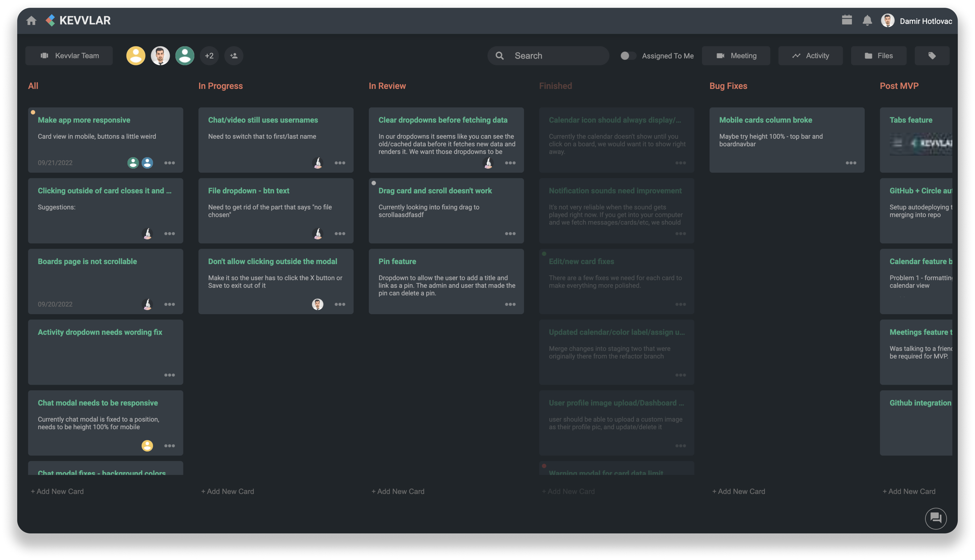The height and width of the screenshot is (560, 975).
Task: Click orange color label on Make app more responsive
Action: [33, 112]
